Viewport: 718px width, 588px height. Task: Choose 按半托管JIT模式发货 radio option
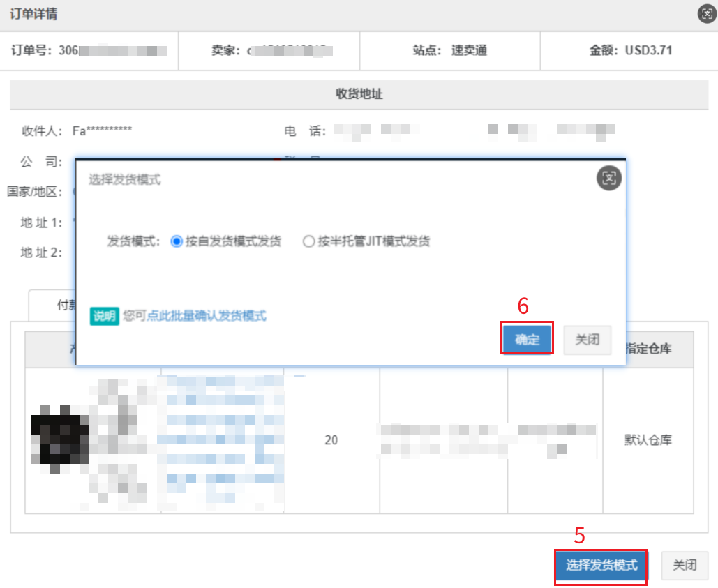coord(308,241)
